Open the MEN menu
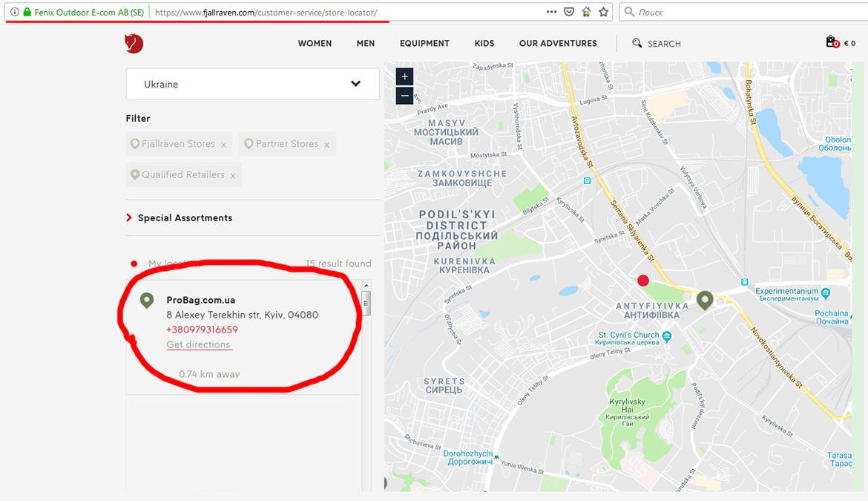The image size is (868, 501). click(365, 43)
